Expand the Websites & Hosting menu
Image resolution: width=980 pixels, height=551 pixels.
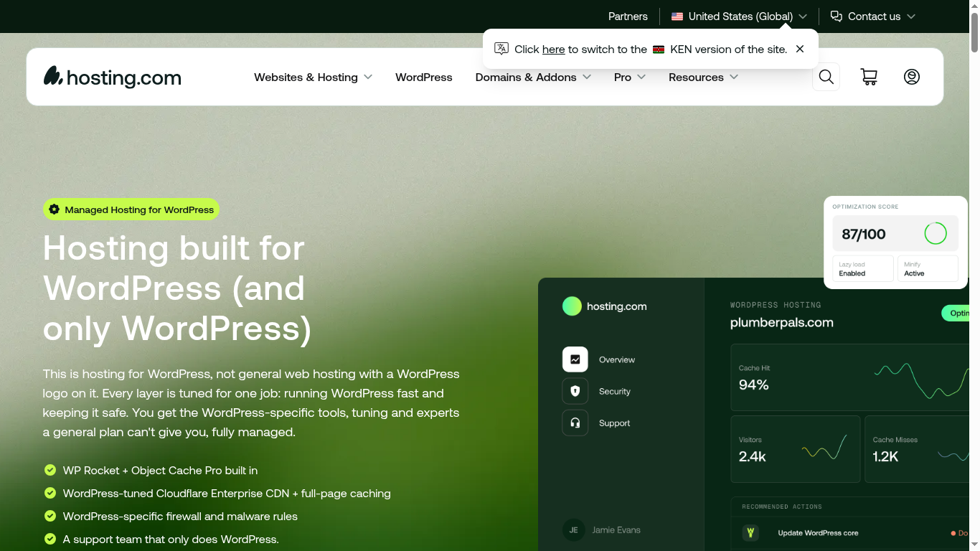(314, 77)
